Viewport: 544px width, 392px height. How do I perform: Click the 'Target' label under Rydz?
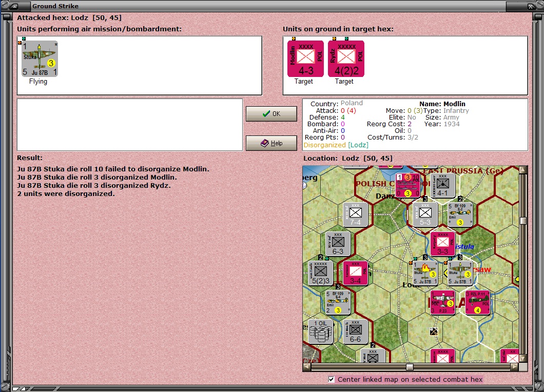click(x=344, y=81)
